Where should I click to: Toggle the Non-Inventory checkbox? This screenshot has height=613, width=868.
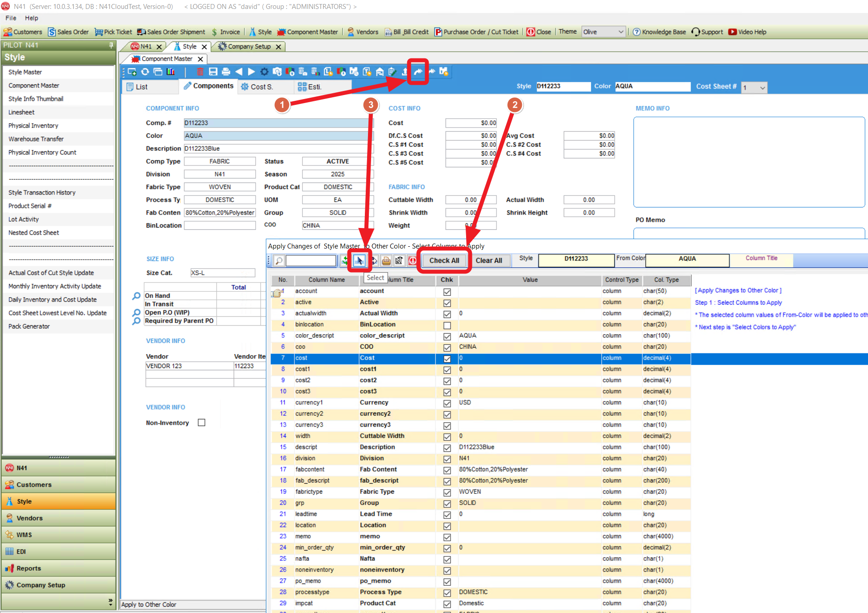coord(202,422)
